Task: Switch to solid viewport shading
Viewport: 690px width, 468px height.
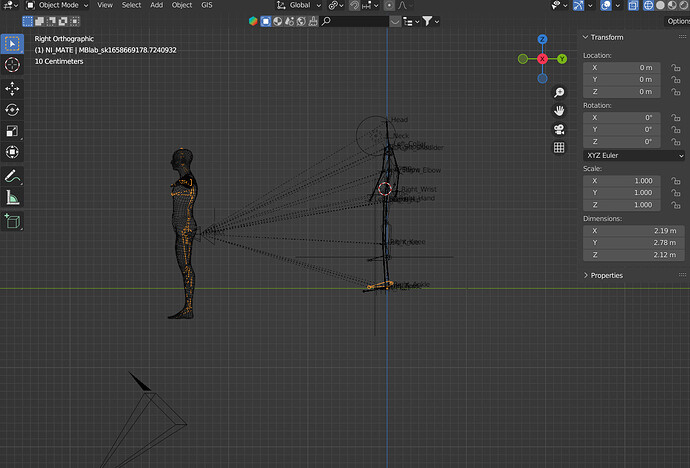Action: 661,5
